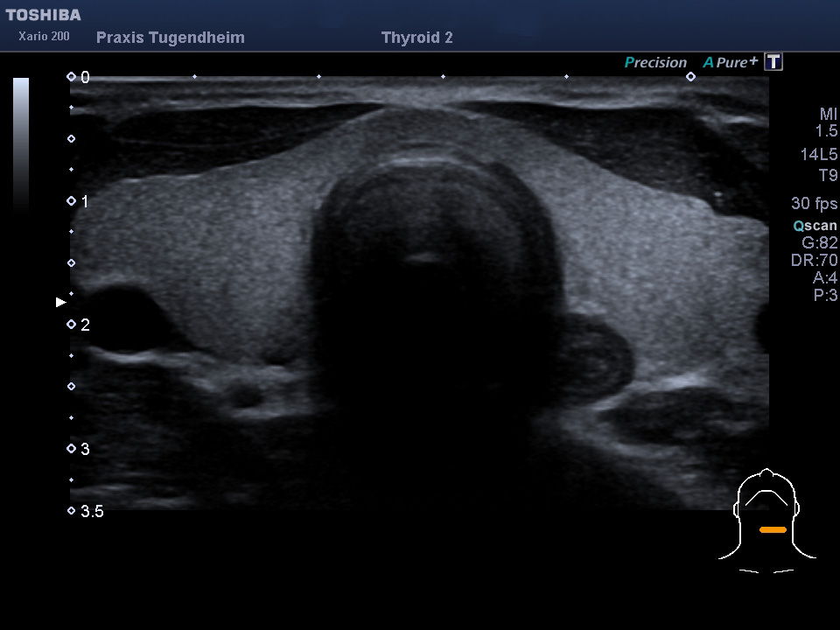The height and width of the screenshot is (630, 840).
Task: Click the depth marker labeled 0
Action: pyautogui.click(x=78, y=77)
